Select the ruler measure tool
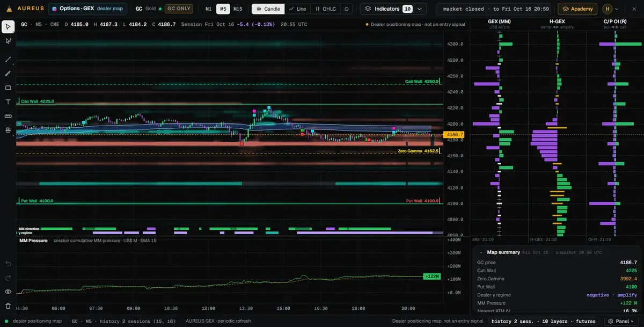 [8, 116]
